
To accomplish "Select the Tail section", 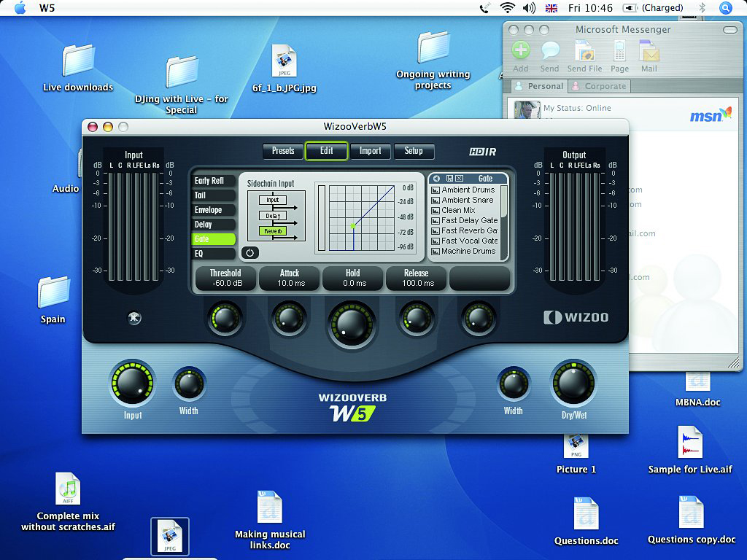I will click(214, 195).
